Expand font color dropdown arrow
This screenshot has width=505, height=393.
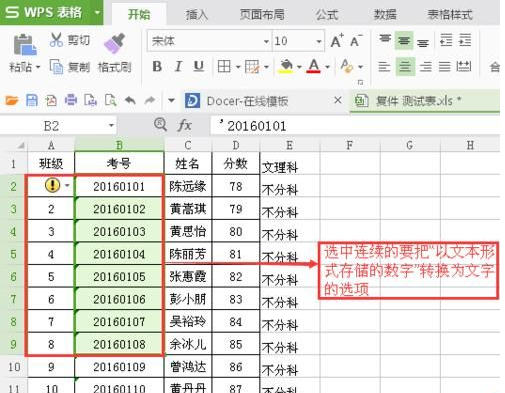327,67
